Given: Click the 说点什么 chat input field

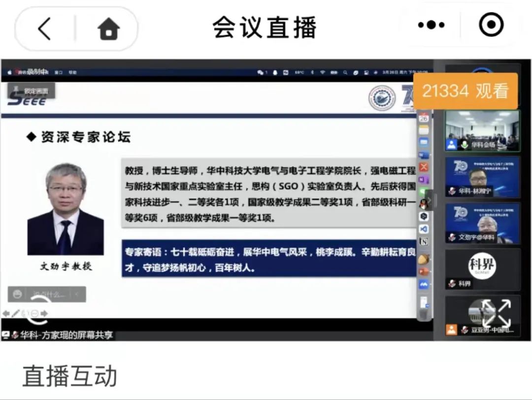Looking at the screenshot, I should coord(49,294).
